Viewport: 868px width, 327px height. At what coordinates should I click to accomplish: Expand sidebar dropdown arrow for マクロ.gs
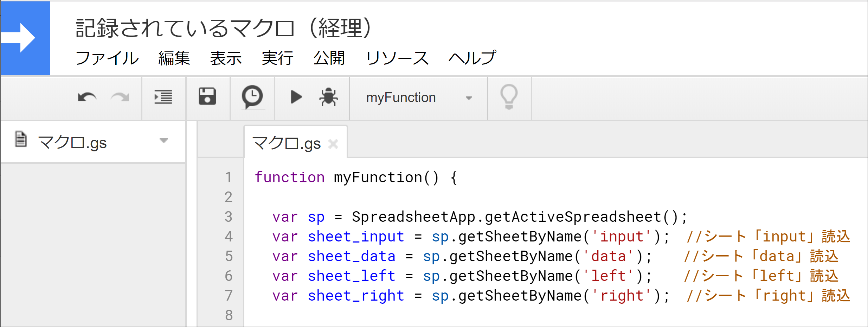(x=163, y=141)
